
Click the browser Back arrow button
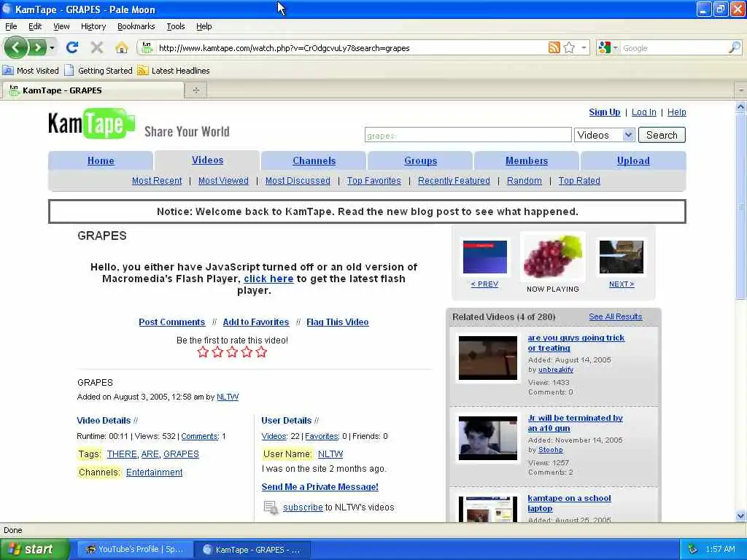(16, 47)
